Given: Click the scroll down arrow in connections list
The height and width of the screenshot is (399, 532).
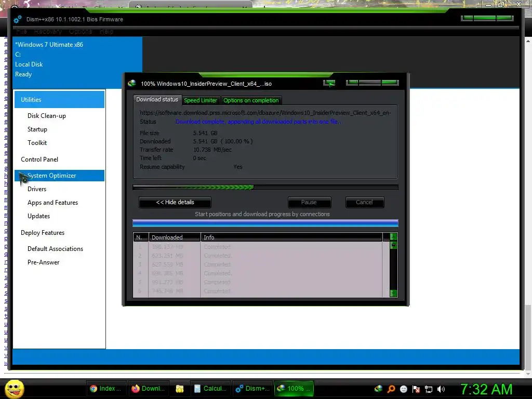Looking at the screenshot, I should point(394,293).
